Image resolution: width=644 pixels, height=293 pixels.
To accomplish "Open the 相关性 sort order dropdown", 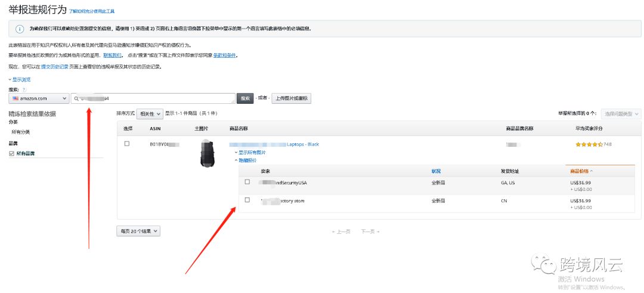I will (x=149, y=113).
